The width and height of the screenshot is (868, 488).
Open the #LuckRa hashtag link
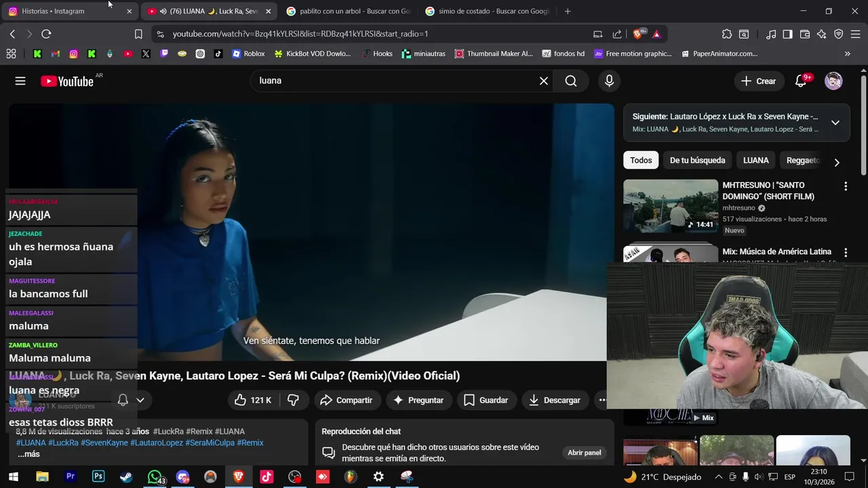click(63, 443)
